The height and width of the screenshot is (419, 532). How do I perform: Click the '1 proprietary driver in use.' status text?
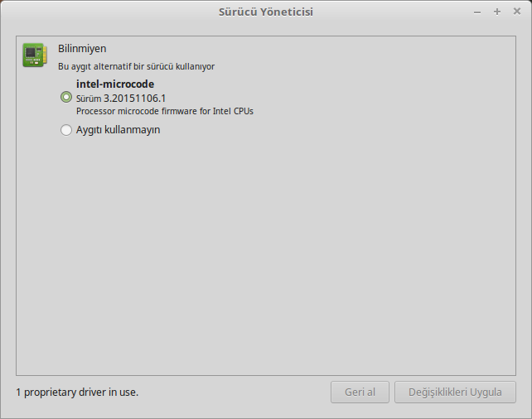click(x=77, y=393)
